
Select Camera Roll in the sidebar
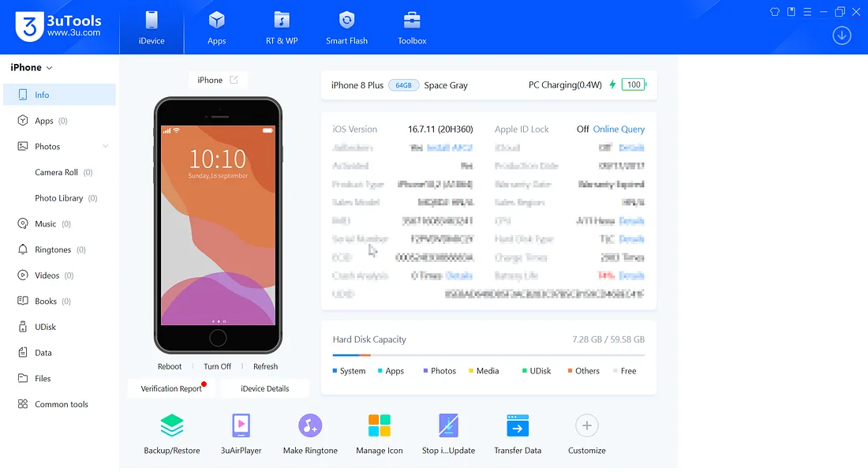[56, 173]
